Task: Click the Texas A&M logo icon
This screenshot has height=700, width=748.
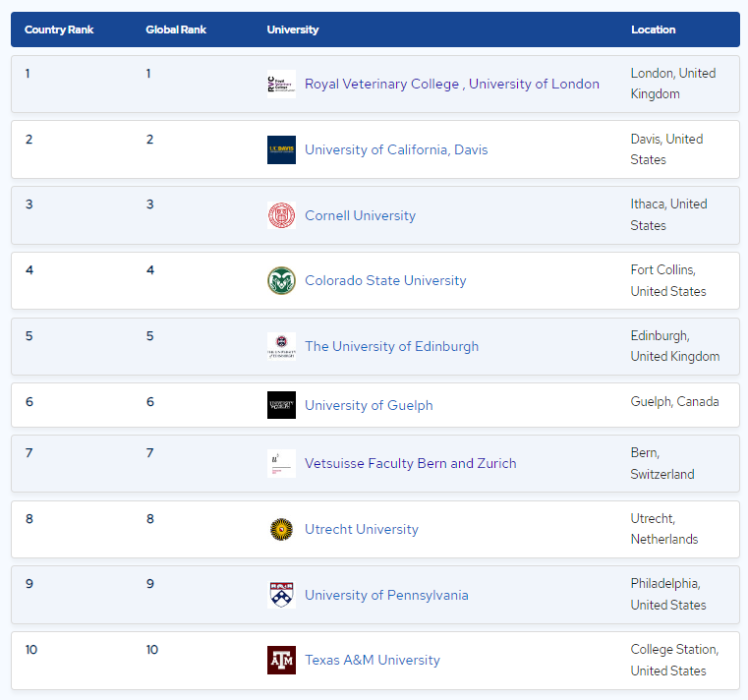Action: coord(281,660)
